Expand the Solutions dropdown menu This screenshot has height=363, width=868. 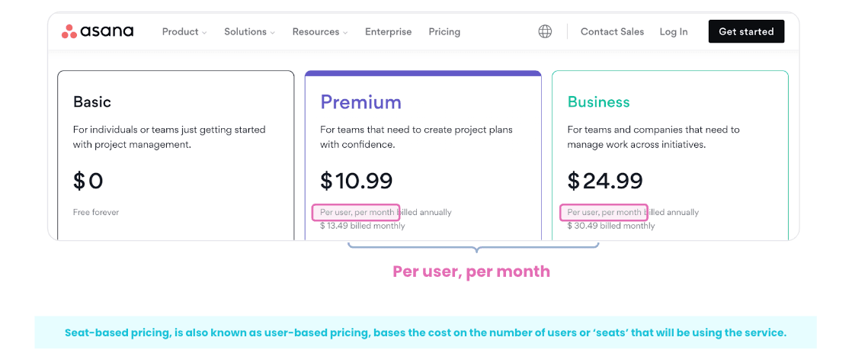[249, 32]
